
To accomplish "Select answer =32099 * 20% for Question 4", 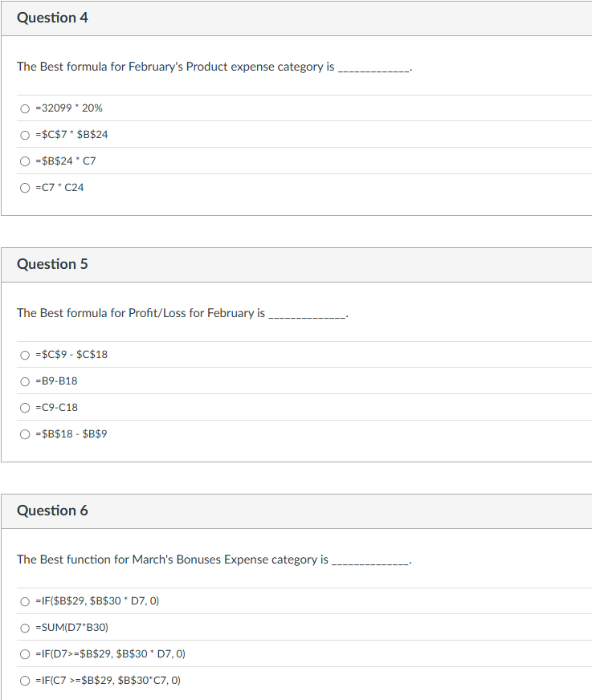I will [24, 108].
